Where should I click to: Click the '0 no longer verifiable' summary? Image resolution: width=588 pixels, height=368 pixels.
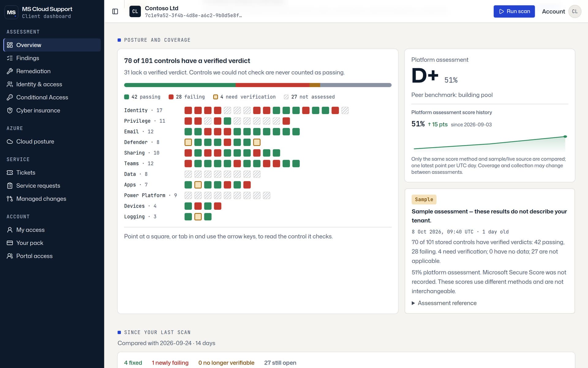pyautogui.click(x=226, y=363)
